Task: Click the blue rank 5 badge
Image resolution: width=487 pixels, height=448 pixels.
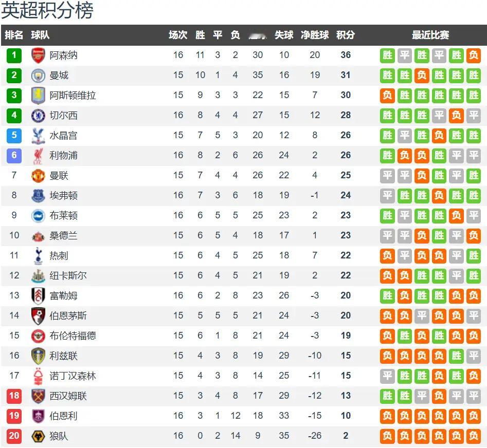Action: pos(14,136)
